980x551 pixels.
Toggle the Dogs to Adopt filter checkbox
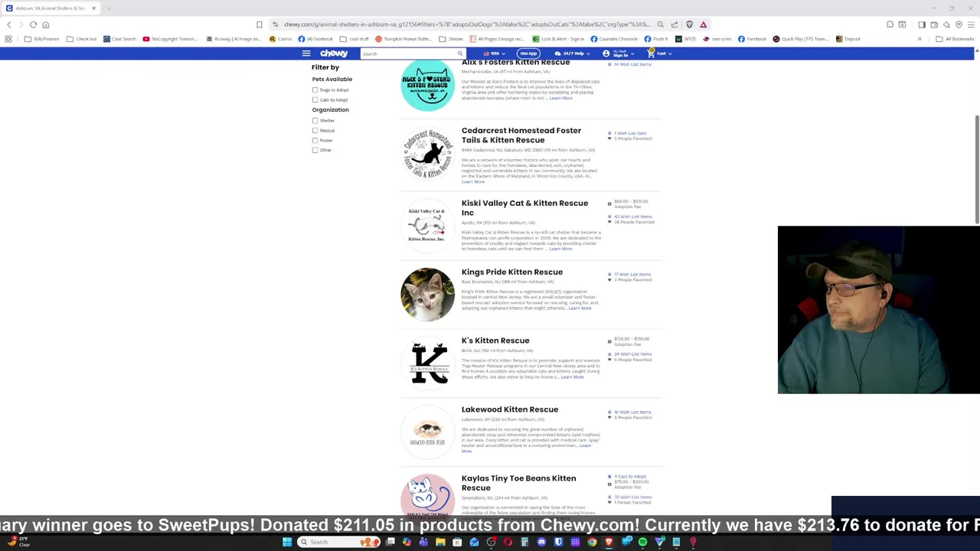[x=315, y=90]
